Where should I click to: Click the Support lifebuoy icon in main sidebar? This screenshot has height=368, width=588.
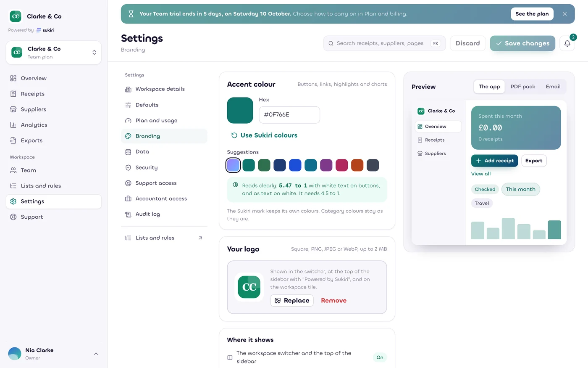coord(13,217)
